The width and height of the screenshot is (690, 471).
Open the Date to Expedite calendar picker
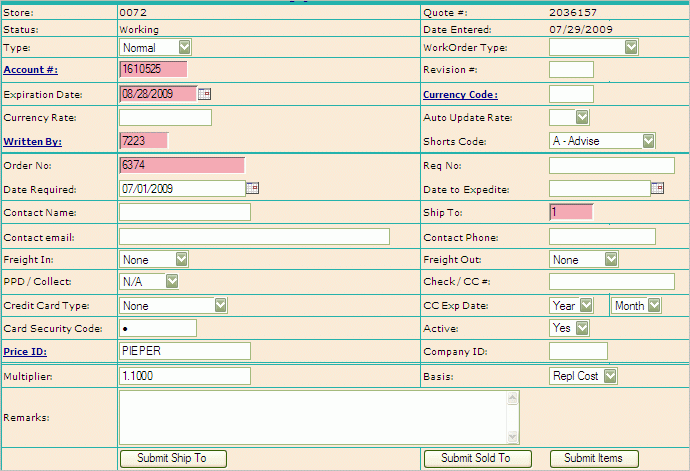[x=657, y=188]
